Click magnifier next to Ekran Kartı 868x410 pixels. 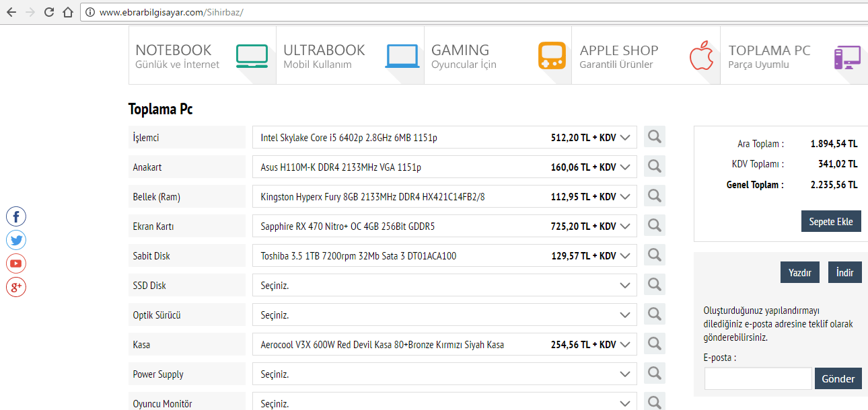point(655,226)
